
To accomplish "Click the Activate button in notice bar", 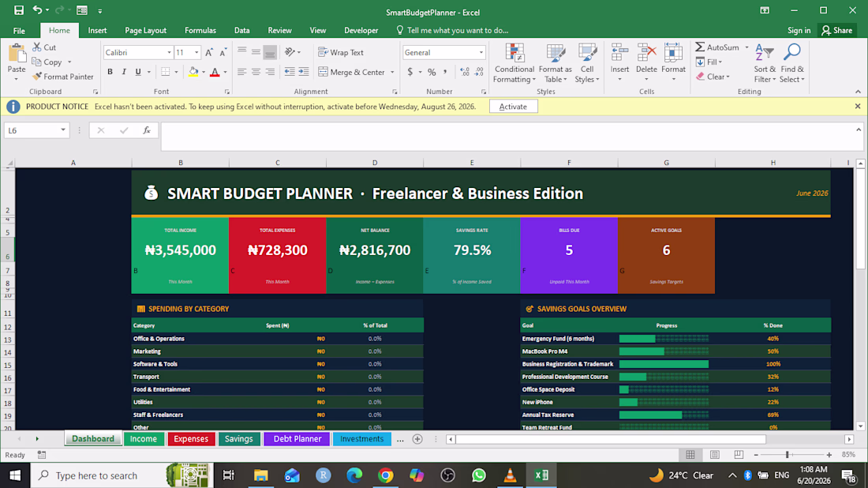I will 513,107.
